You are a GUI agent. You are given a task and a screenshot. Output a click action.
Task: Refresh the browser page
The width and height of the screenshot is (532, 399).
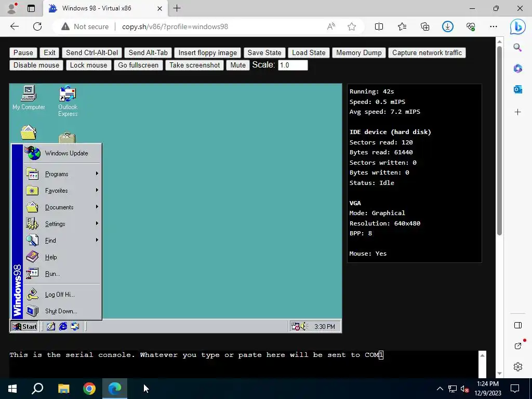(37, 26)
